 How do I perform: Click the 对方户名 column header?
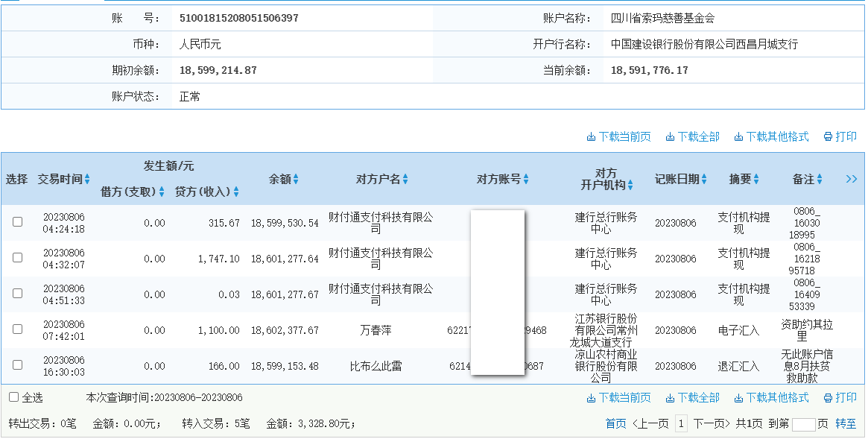(x=378, y=180)
